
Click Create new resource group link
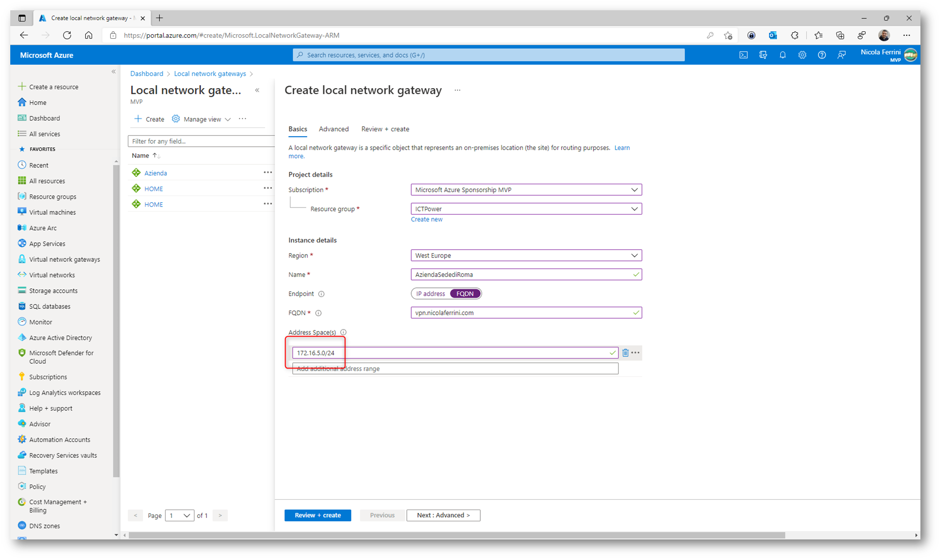[x=426, y=219]
